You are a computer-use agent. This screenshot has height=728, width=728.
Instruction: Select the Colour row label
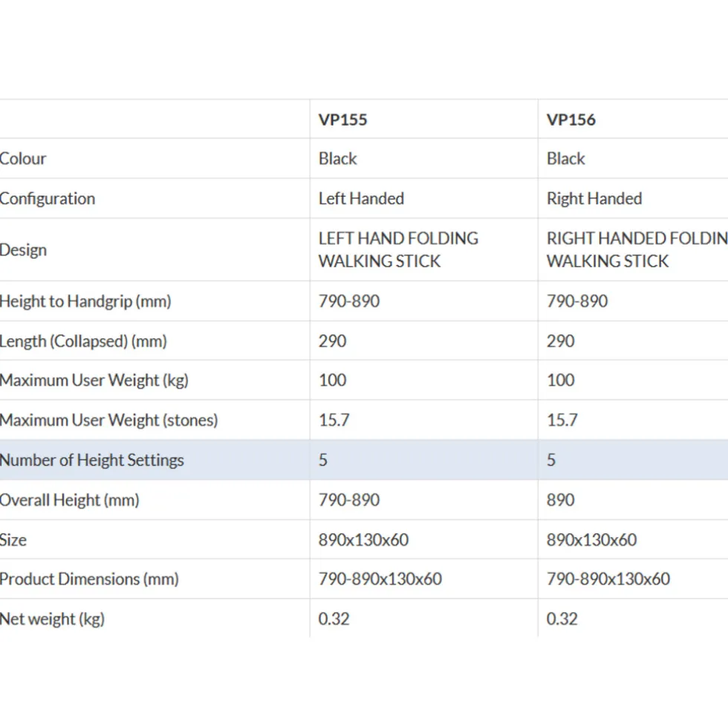click(24, 159)
